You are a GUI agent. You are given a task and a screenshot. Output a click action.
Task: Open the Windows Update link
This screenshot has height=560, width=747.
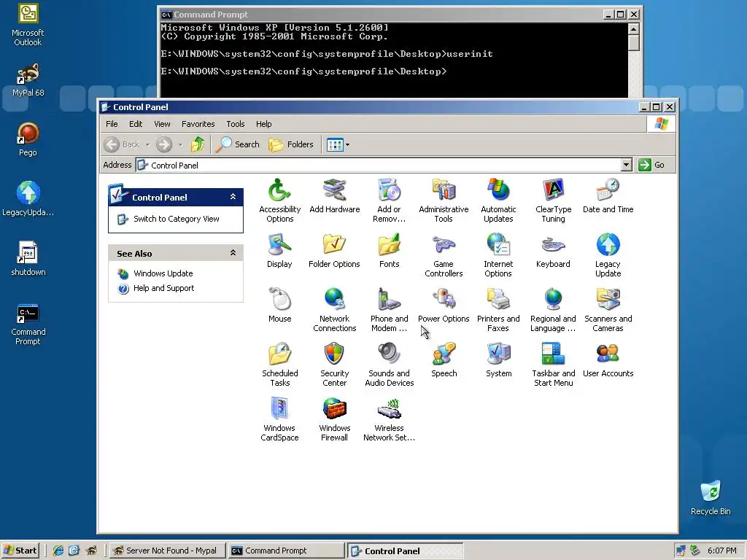click(163, 273)
